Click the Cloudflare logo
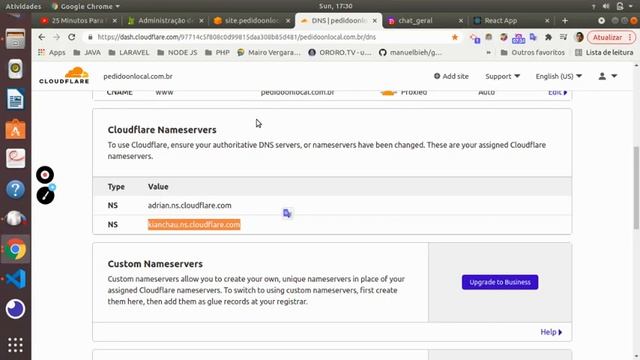The width and height of the screenshot is (640, 360). [64, 76]
